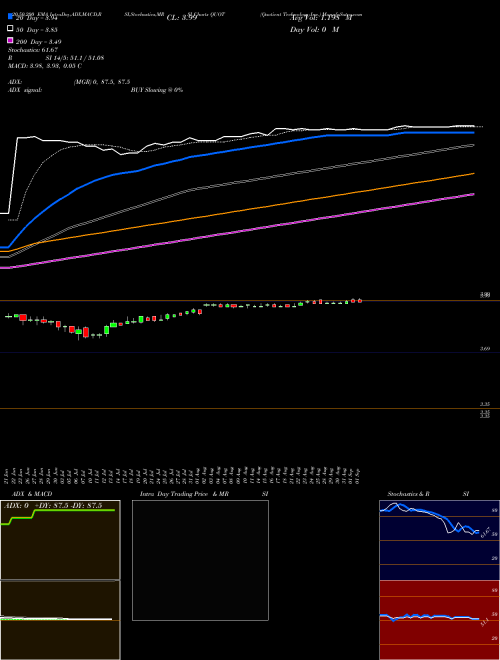Click the 'CL: 3.99' close price text
Viewport: 500px width, 660px height.
pyautogui.click(x=182, y=18)
